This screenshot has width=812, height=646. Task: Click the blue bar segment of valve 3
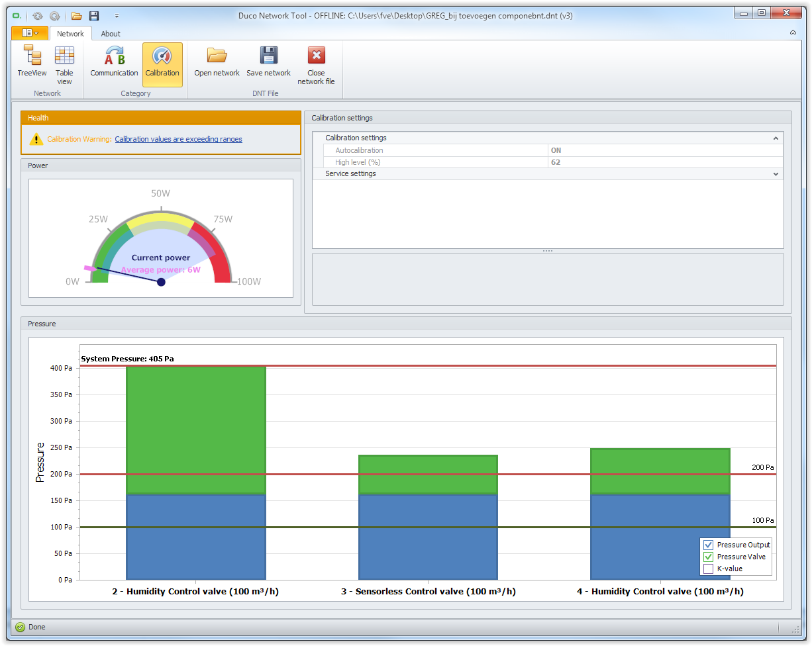(428, 537)
